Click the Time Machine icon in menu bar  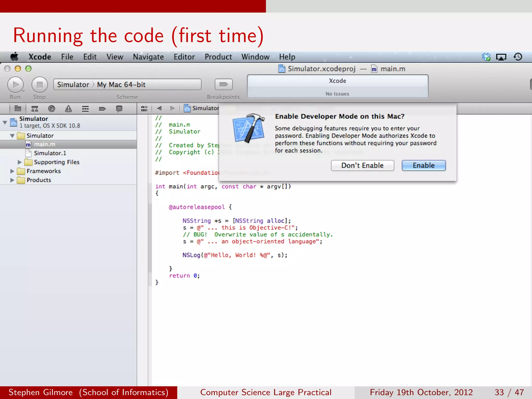click(518, 57)
